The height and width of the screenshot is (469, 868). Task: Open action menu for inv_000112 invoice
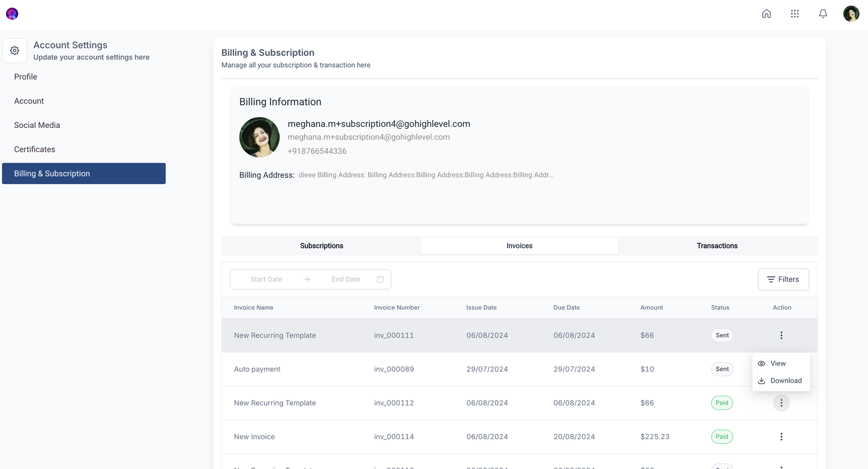(781, 403)
